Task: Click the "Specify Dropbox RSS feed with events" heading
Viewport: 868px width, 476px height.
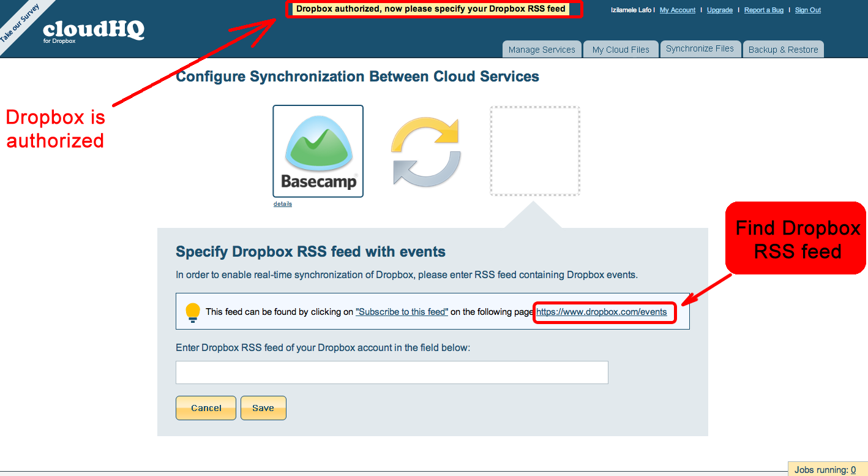Action: [x=310, y=252]
